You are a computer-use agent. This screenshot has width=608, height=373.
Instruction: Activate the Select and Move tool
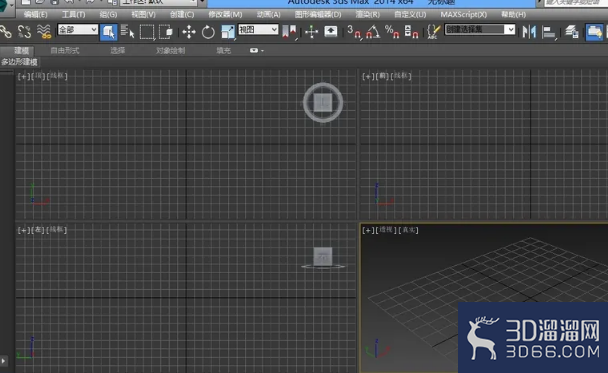point(189,32)
